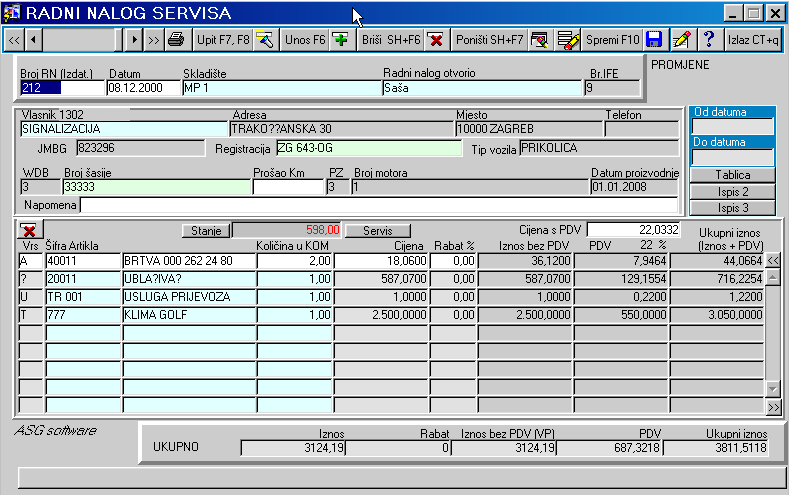Viewport: 789px width, 495px height.
Task: Click the Broj RN field showing 212
Action: click(x=62, y=88)
